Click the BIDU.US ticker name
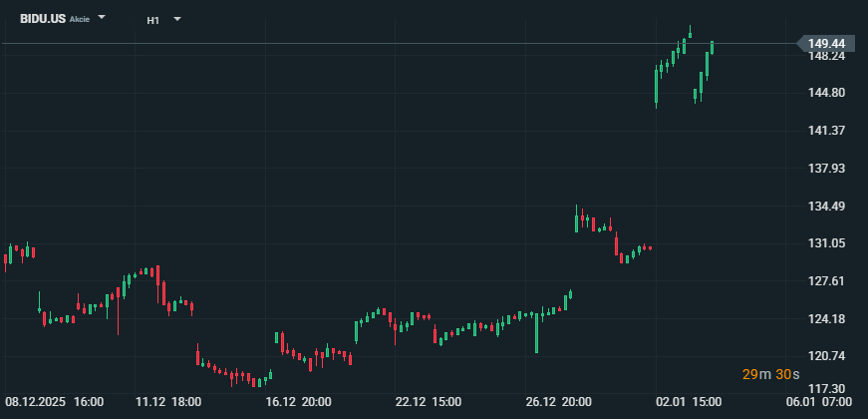Image resolution: width=868 pixels, height=419 pixels. click(x=43, y=19)
